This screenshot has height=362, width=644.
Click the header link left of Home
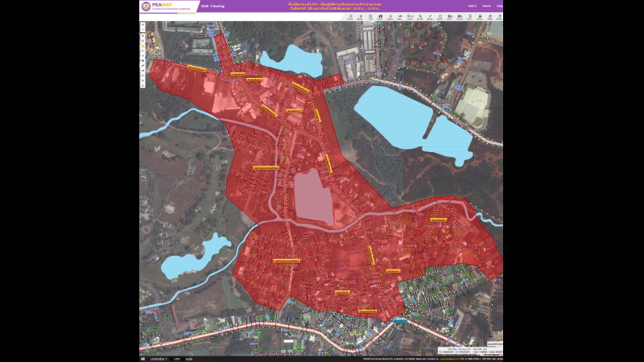[x=473, y=6]
